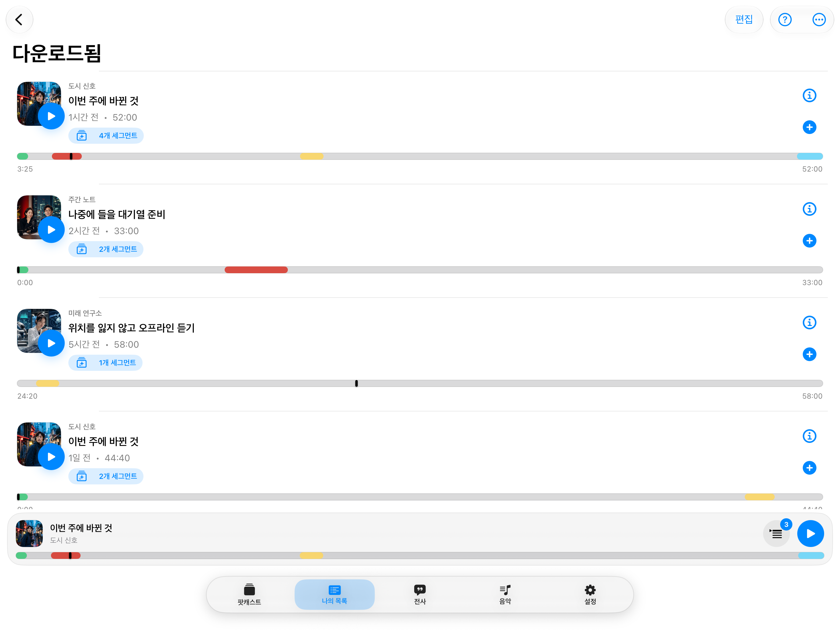Open 2개 세그먼트 chip of the 44:40 episode
Screen dimensions: 840x630
pos(106,476)
